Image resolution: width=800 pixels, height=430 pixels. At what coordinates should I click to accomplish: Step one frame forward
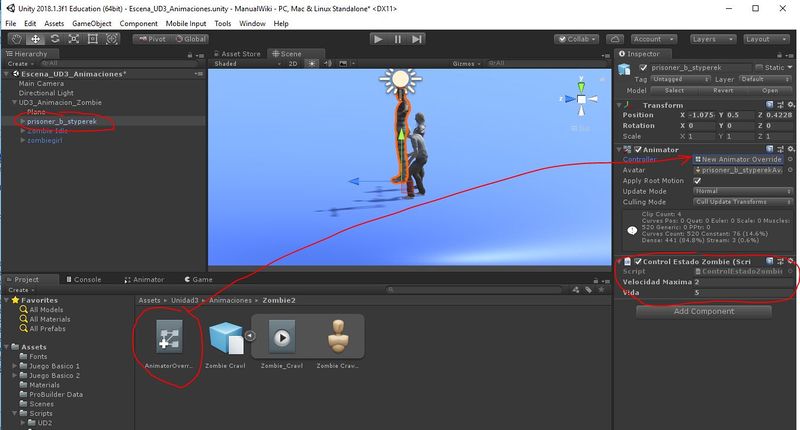(417, 39)
